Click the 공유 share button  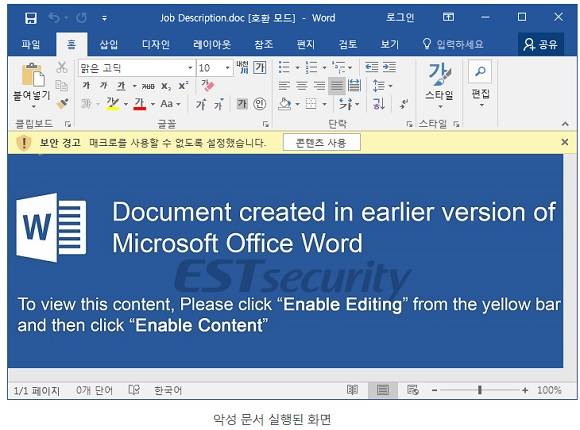tap(540, 44)
